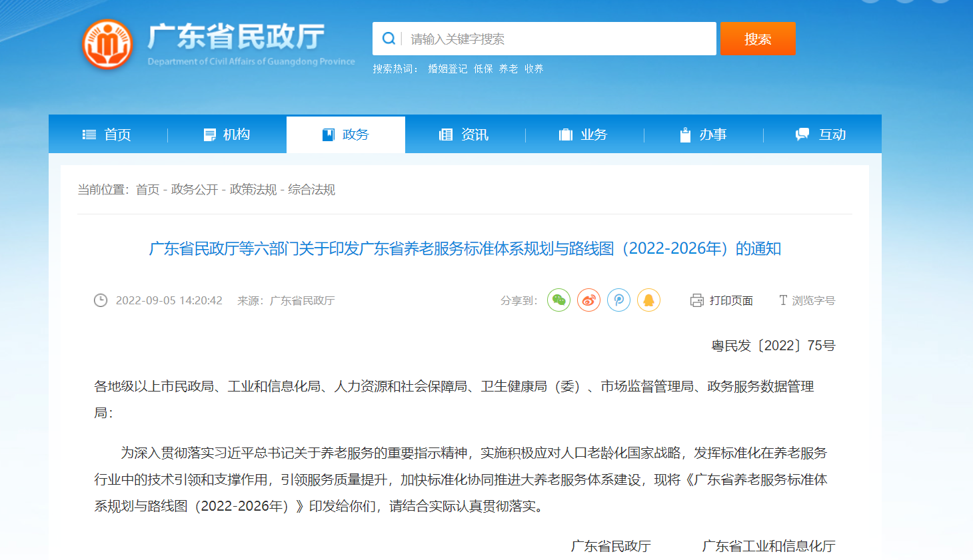Click 搜索热词 label
Image resolution: width=973 pixels, height=560 pixels.
tap(395, 69)
